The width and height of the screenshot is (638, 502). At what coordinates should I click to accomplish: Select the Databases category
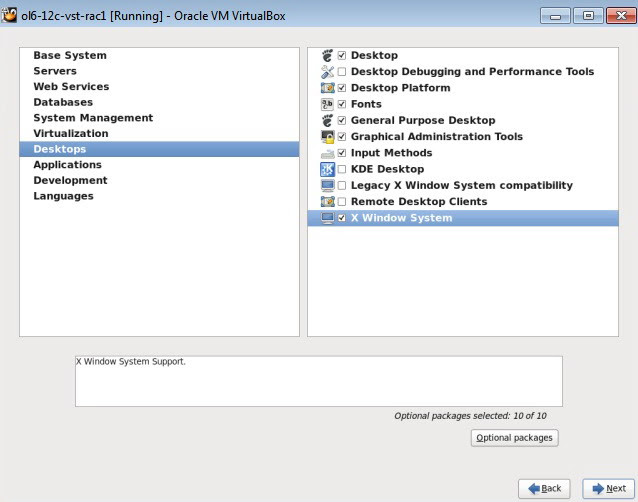159,102
